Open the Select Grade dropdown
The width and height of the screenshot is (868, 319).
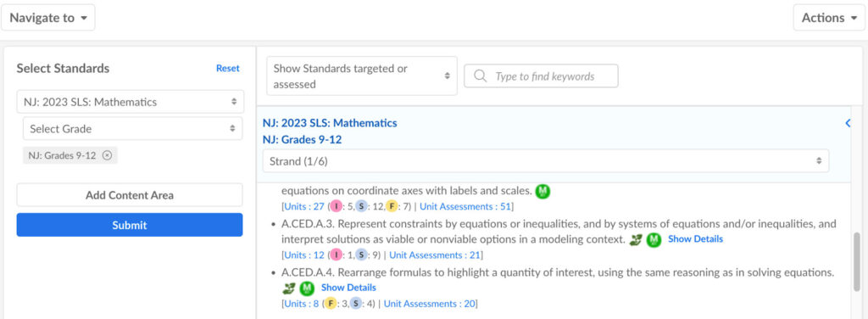133,128
